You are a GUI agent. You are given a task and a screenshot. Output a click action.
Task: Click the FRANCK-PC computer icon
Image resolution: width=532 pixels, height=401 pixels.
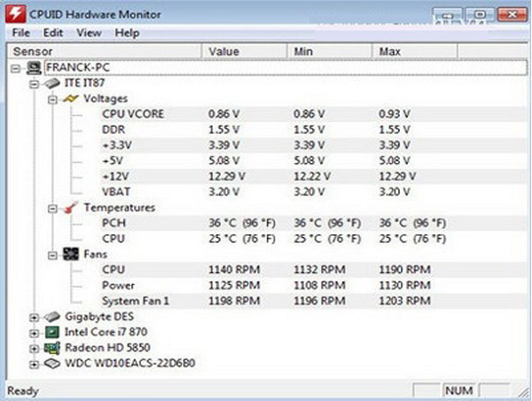[x=34, y=67]
